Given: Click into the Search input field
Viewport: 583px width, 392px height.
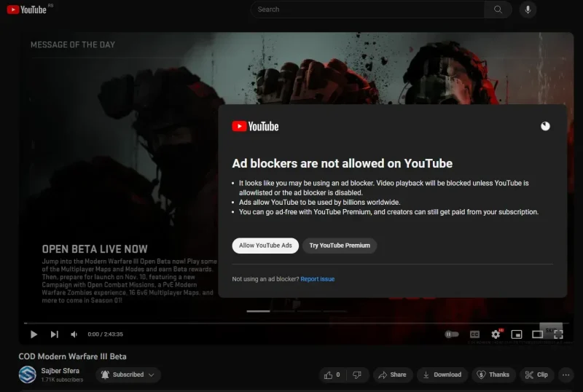Looking at the screenshot, I should click(367, 9).
